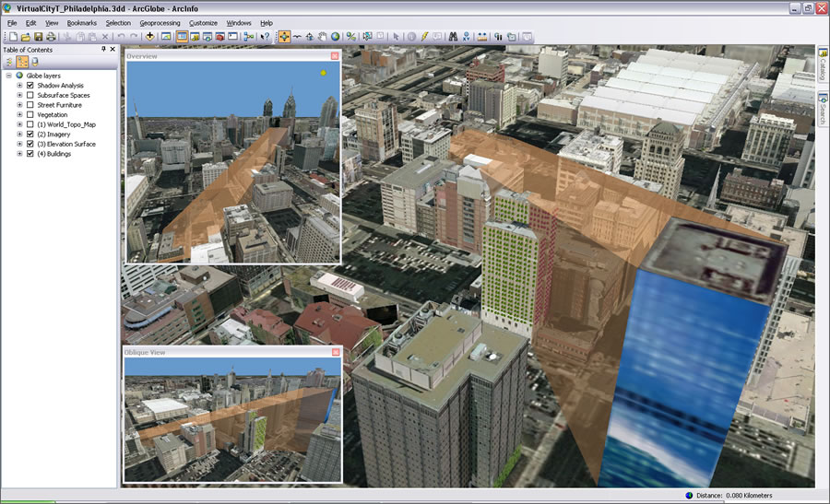Select the Navigate globe tool
This screenshot has width=830, height=504.
point(284,37)
